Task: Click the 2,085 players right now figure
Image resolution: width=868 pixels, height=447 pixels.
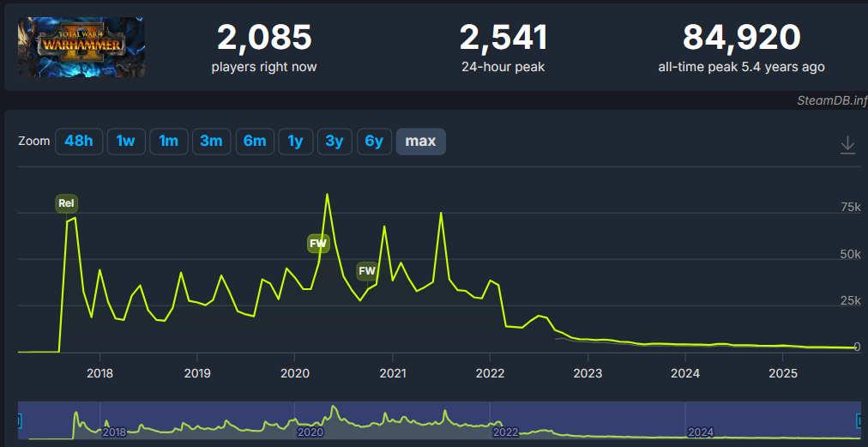Action: (x=264, y=38)
